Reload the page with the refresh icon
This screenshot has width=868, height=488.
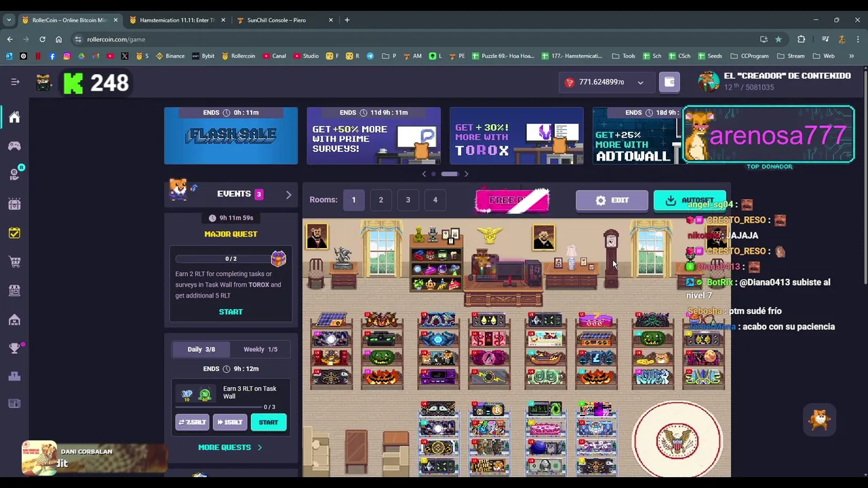click(x=42, y=39)
